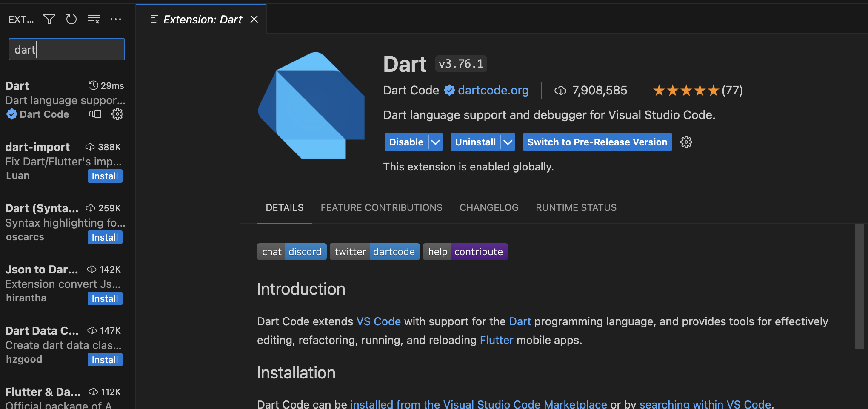
Task: Click the 29ms activation time for Dart
Action: click(107, 86)
